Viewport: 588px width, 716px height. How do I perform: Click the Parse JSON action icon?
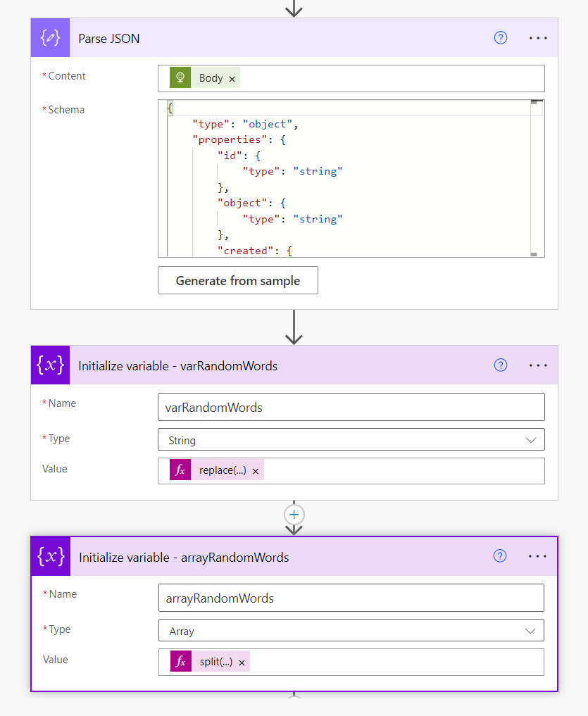50,38
